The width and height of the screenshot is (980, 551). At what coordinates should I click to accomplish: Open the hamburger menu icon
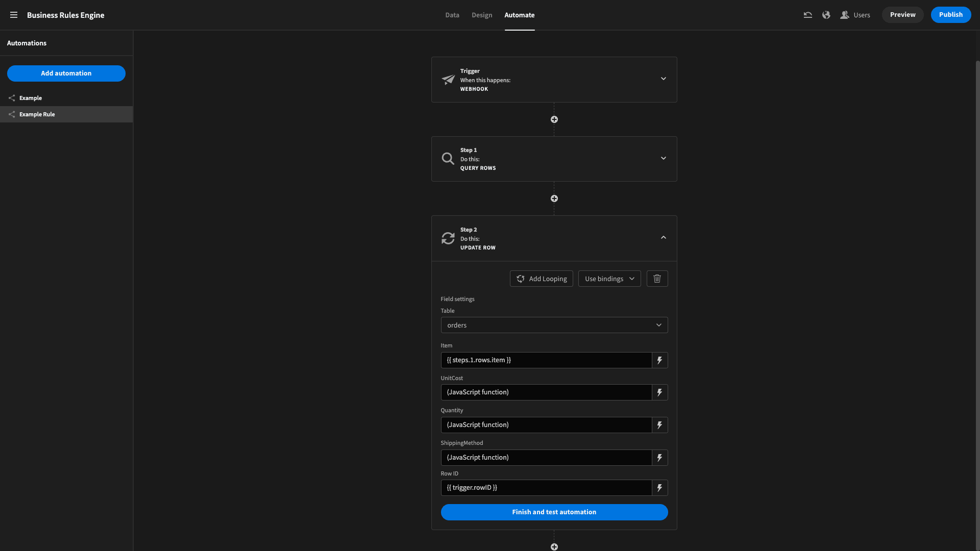click(x=14, y=15)
